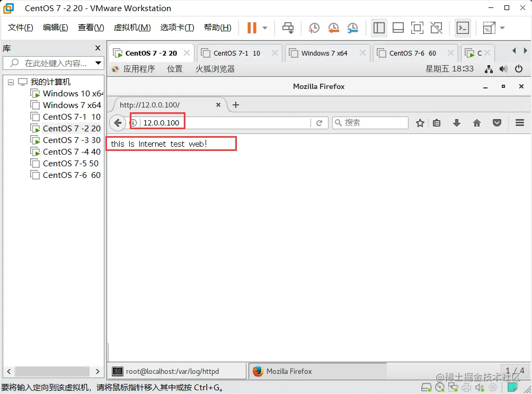Switch to the Windows 7 x64 tab
Image resolution: width=532 pixels, height=394 pixels.
point(324,53)
